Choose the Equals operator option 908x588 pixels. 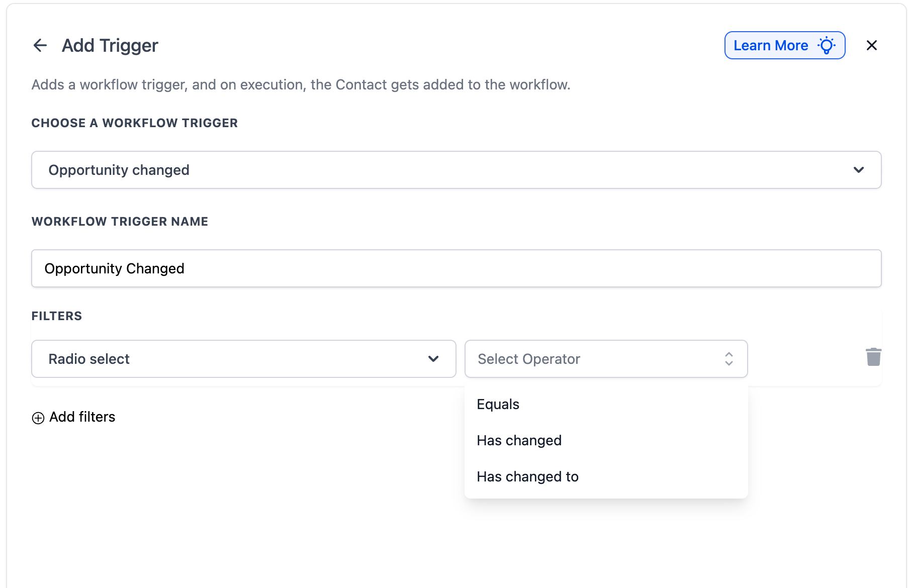pyautogui.click(x=498, y=405)
